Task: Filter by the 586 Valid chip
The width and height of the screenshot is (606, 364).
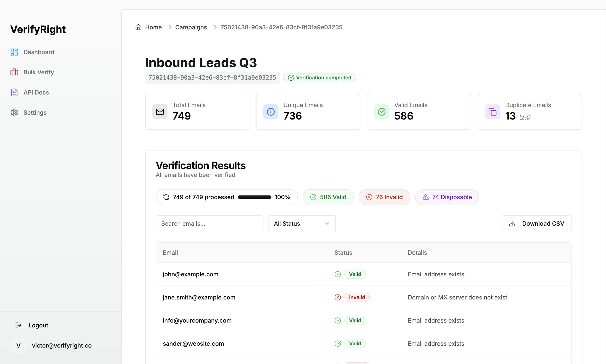Action: click(328, 197)
